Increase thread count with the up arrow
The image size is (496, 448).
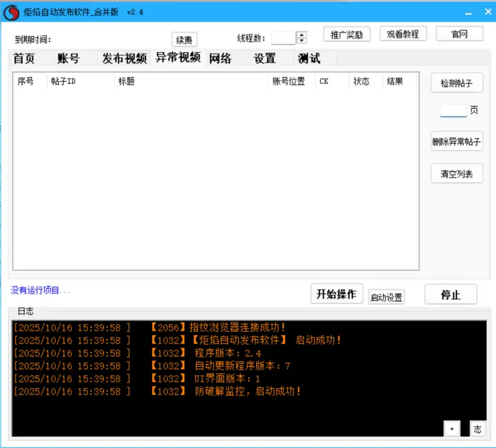302,35
